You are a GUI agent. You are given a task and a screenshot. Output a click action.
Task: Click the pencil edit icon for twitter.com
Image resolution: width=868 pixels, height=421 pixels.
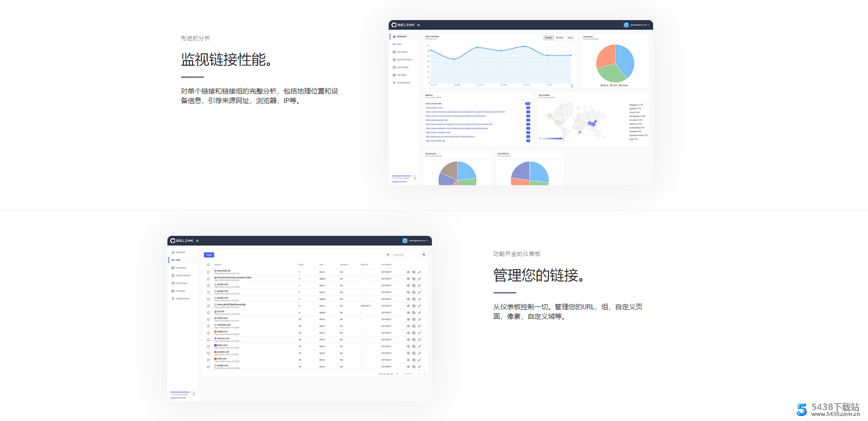click(x=420, y=319)
